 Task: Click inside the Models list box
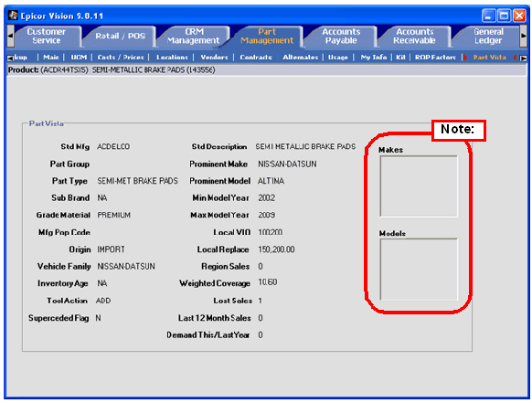(419, 270)
